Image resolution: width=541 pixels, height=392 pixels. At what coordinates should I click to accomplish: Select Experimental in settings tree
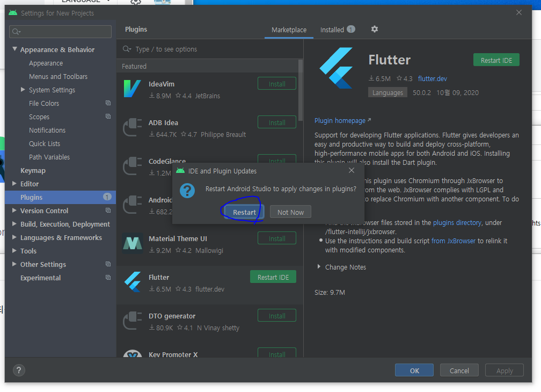tap(40, 278)
